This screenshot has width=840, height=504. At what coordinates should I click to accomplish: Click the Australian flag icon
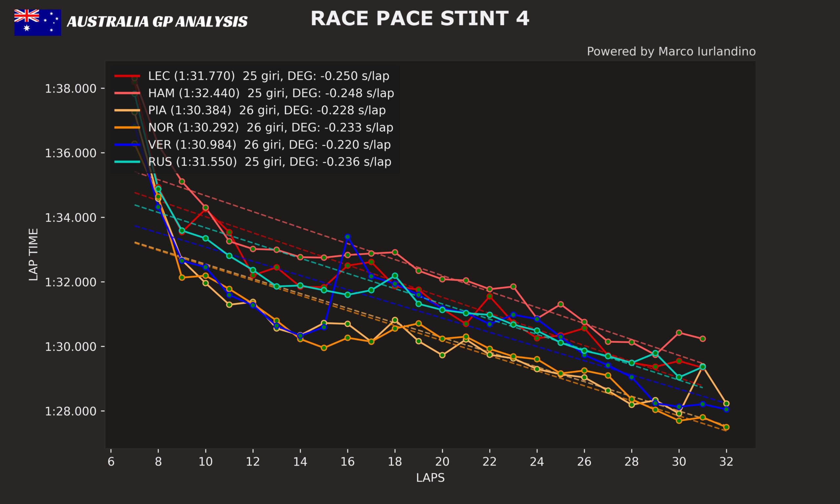coord(38,22)
